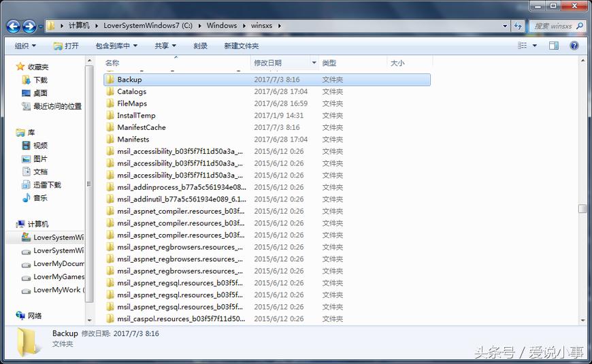Change view with the view icon
592x364 pixels.
[x=522, y=46]
